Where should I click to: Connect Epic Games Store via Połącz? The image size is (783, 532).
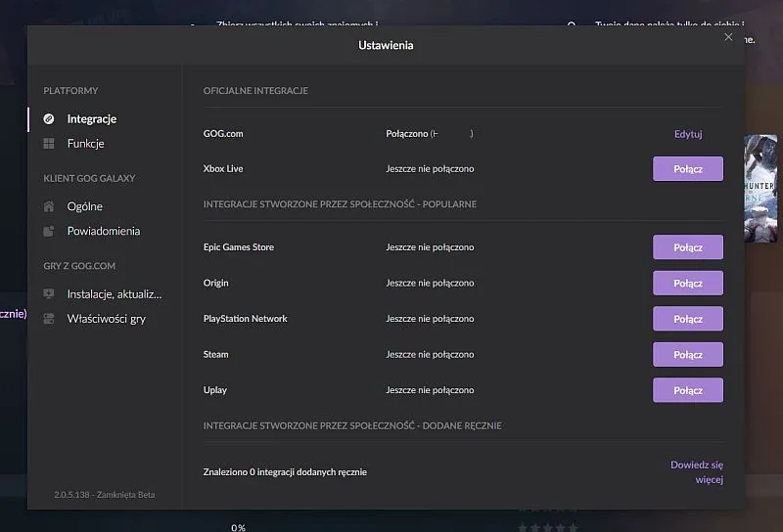[688, 247]
